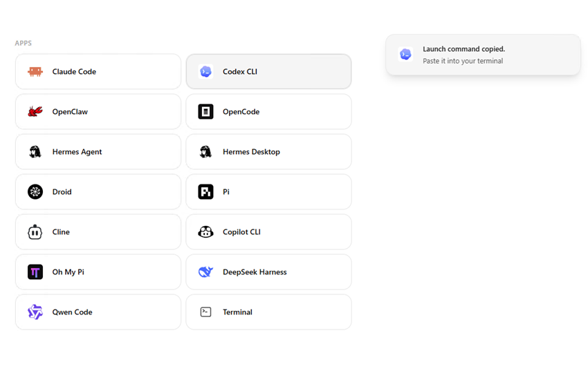Click the OpenCode square icon
The height and width of the screenshot is (371, 588).
tap(206, 111)
